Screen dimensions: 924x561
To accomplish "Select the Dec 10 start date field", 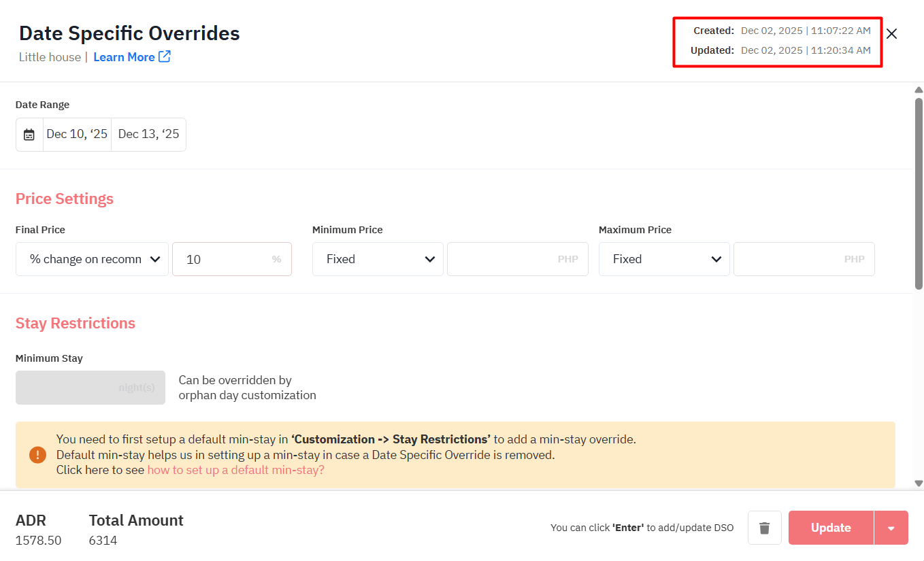I will tap(77, 135).
